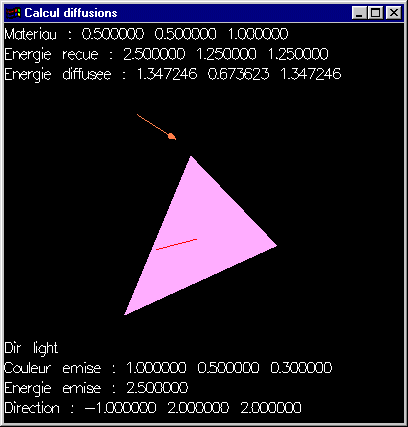The width and height of the screenshot is (408, 427).
Task: Maximize the Calcul diffusions window
Action: point(375,13)
